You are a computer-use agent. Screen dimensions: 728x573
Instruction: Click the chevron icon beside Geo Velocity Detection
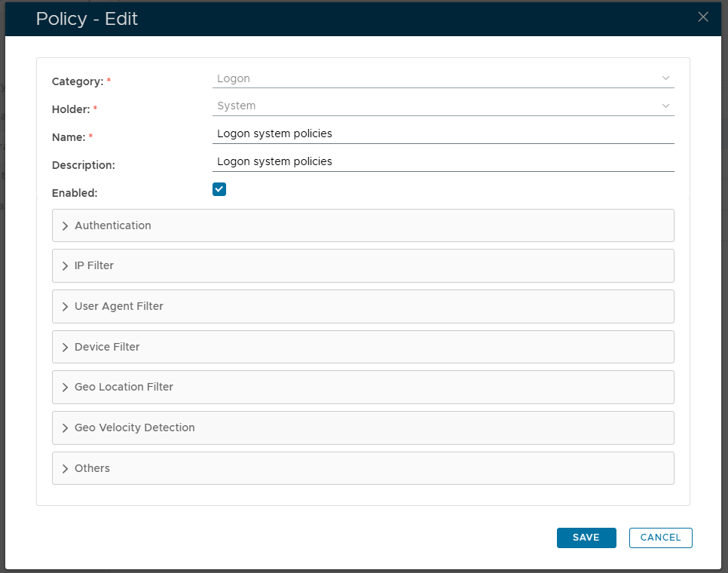(x=66, y=428)
